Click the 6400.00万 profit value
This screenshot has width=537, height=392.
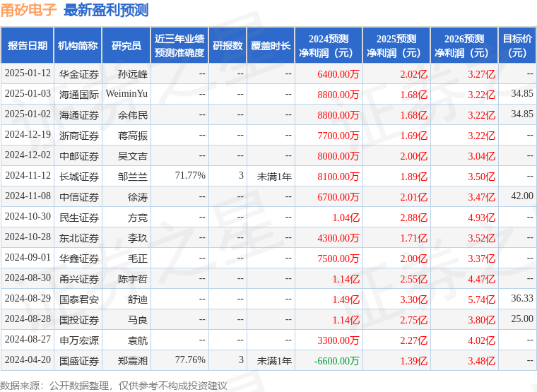(338, 74)
